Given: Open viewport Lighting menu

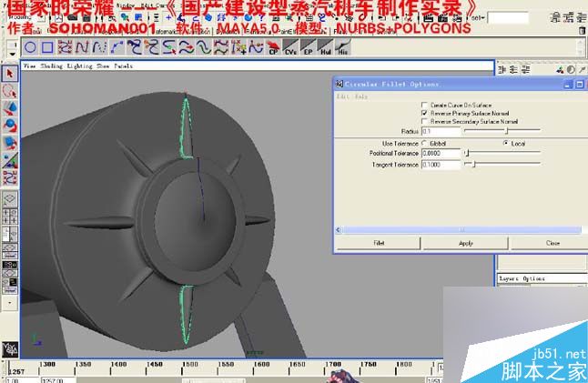Looking at the screenshot, I should (79, 66).
